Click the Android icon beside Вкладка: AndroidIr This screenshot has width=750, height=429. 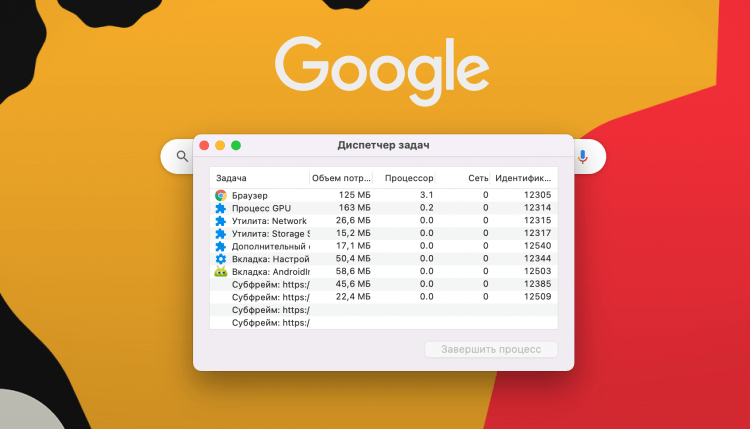tap(221, 272)
